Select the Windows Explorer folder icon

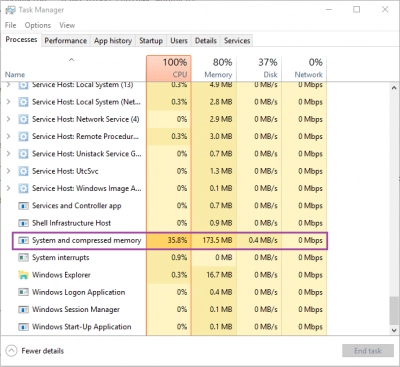point(23,275)
